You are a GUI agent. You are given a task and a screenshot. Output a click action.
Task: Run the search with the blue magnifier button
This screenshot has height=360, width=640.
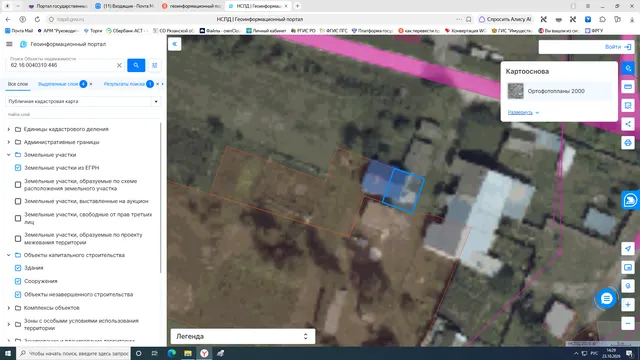[136, 65]
